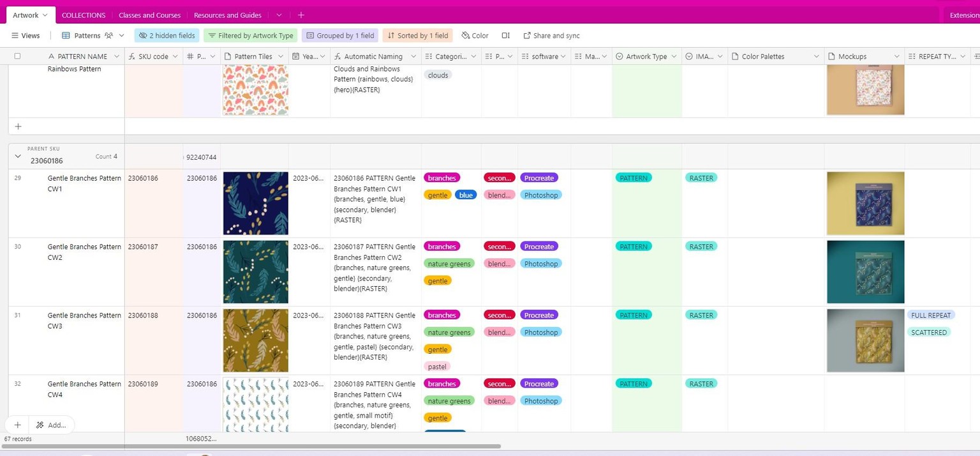This screenshot has width=980, height=456.
Task: Open the Gentle Branches CW1 pattern tile
Action: (x=255, y=203)
